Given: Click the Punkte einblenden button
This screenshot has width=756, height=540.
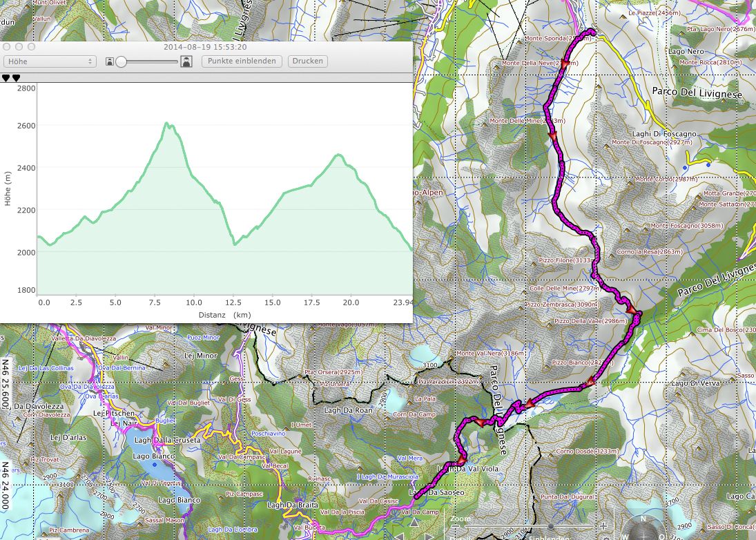Looking at the screenshot, I should (242, 61).
